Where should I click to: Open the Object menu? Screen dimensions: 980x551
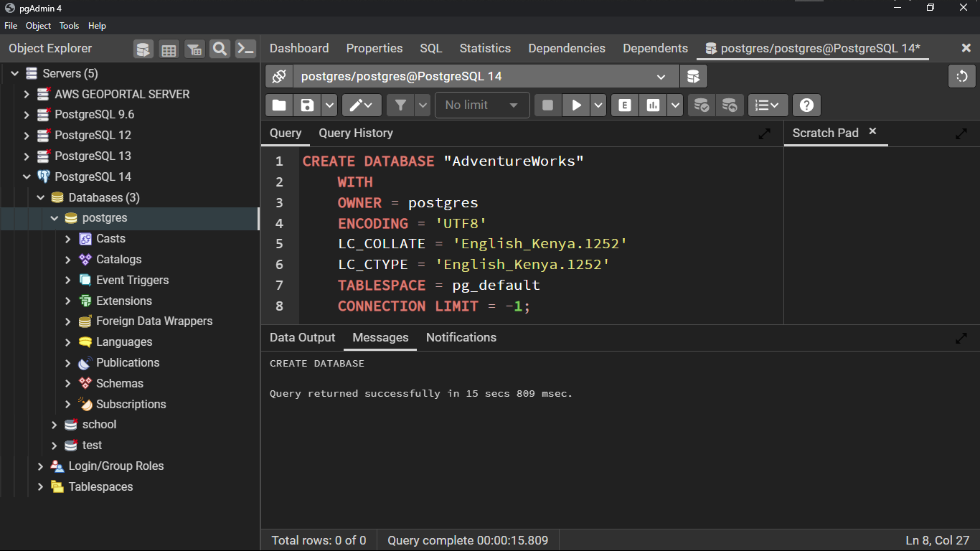pos(38,25)
